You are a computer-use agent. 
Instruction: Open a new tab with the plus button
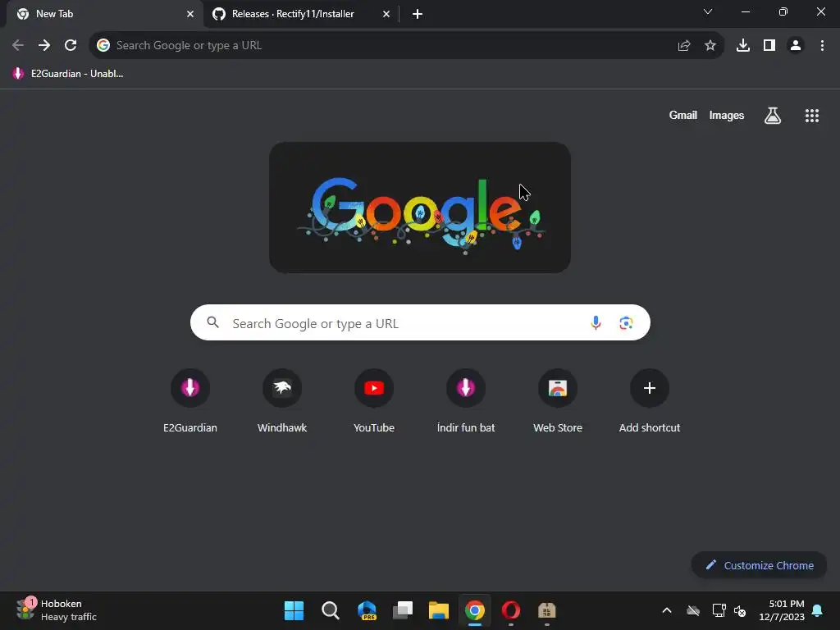pyautogui.click(x=418, y=14)
